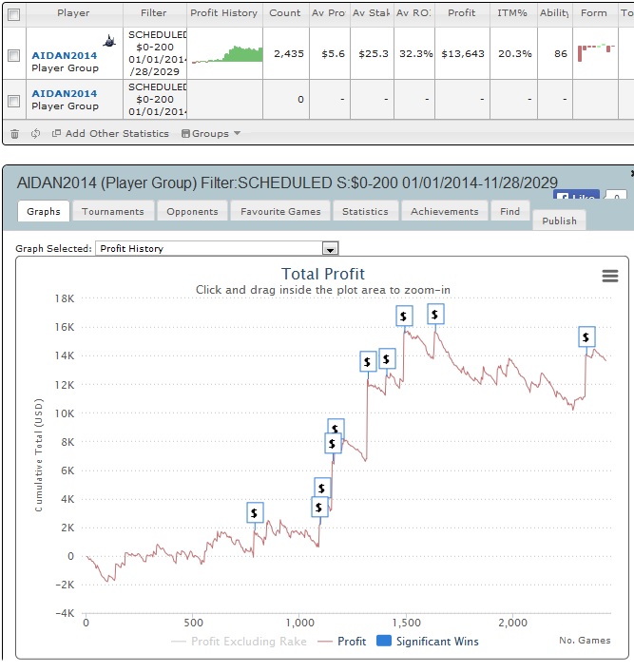
Task: Check the first AIDAN2014 row checkbox
Action: coord(13,55)
